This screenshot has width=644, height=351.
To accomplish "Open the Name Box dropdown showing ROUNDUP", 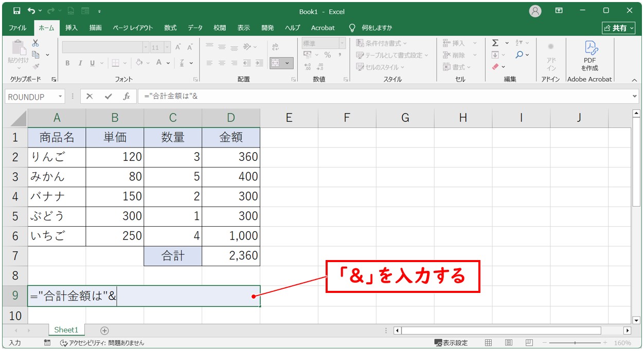I will pyautogui.click(x=60, y=96).
